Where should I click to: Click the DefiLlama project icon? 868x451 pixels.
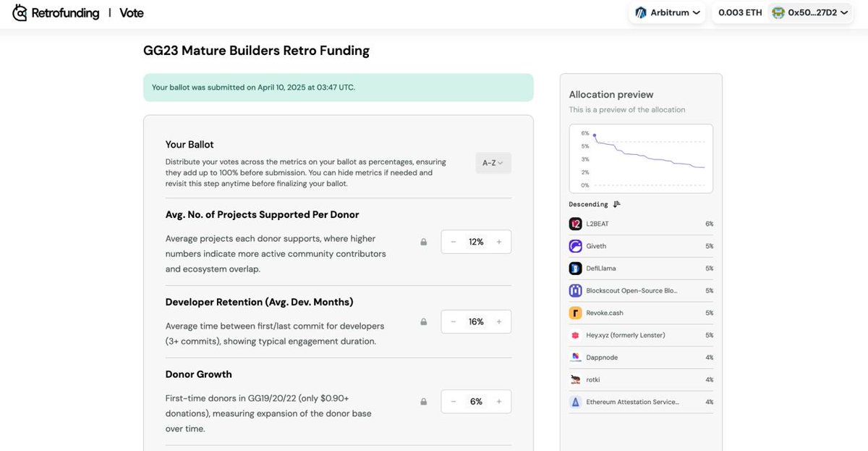click(576, 268)
